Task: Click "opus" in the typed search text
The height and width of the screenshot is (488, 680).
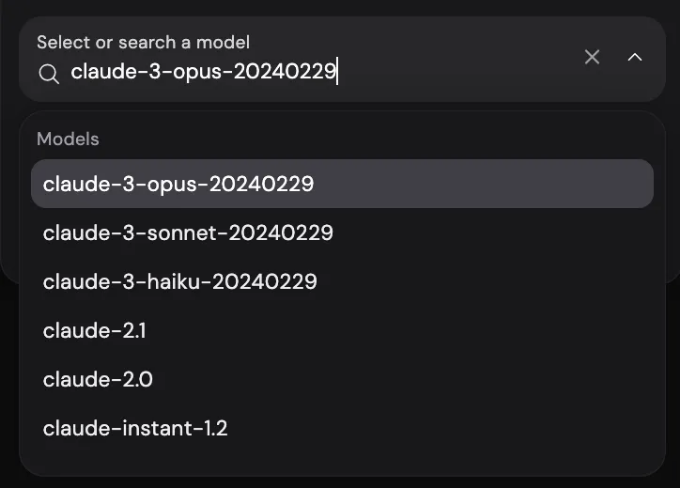Action: (x=197, y=72)
